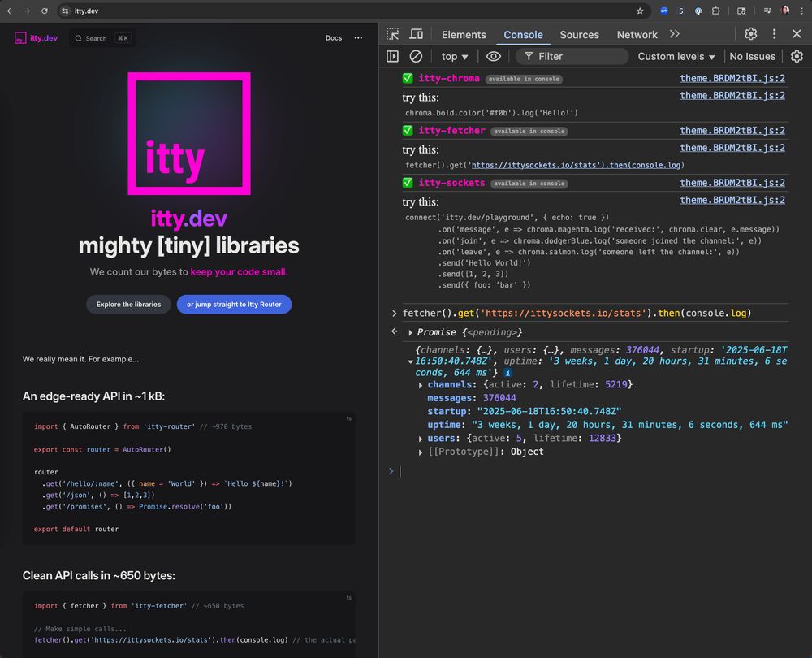
Task: Focus the console Filter field
Action: (572, 57)
